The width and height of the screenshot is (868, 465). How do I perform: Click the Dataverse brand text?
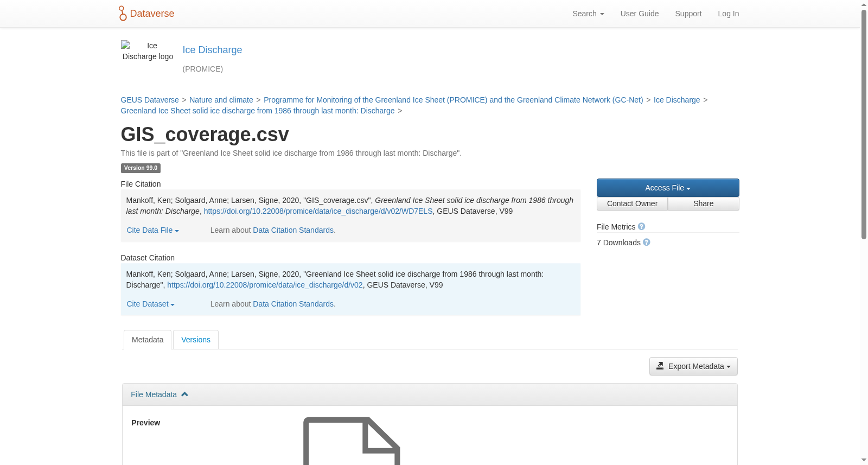click(x=152, y=14)
